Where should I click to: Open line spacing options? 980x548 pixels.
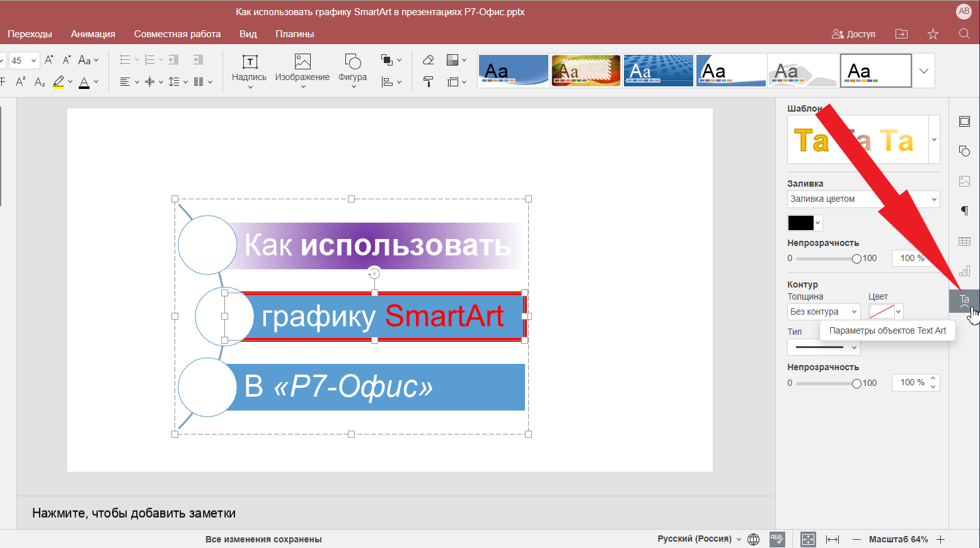point(178,82)
